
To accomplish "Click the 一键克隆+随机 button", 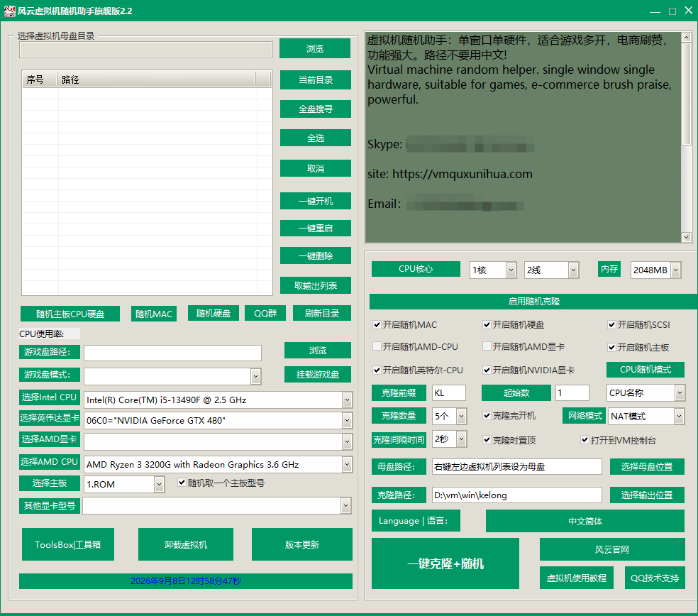I will tap(445, 563).
